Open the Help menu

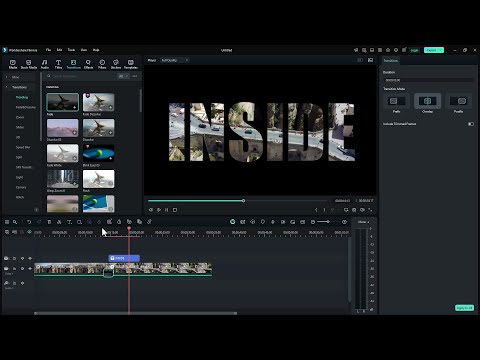tap(96, 50)
